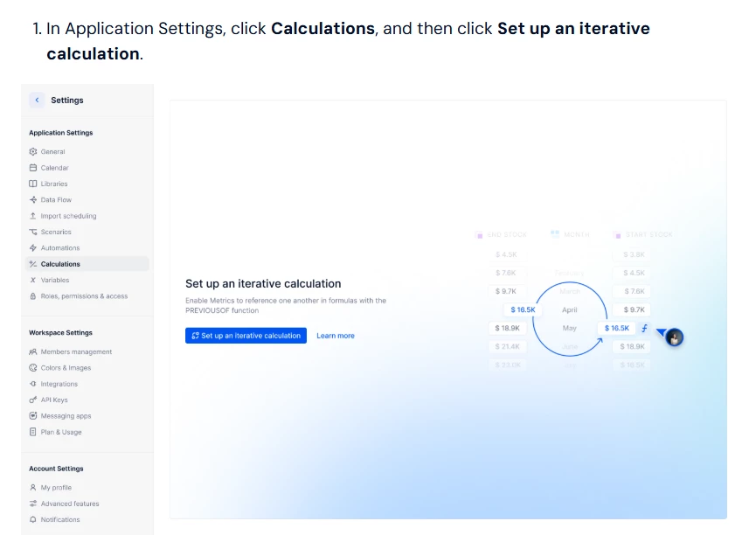The width and height of the screenshot is (756, 549).
Task: Go to Scenarios settings
Action: 56,233
